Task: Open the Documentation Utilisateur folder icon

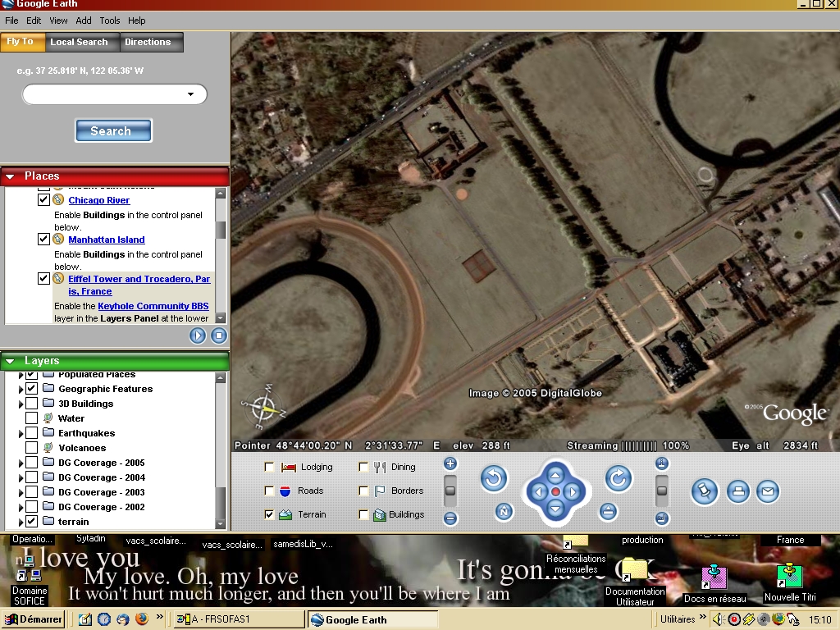Action: coord(635,582)
